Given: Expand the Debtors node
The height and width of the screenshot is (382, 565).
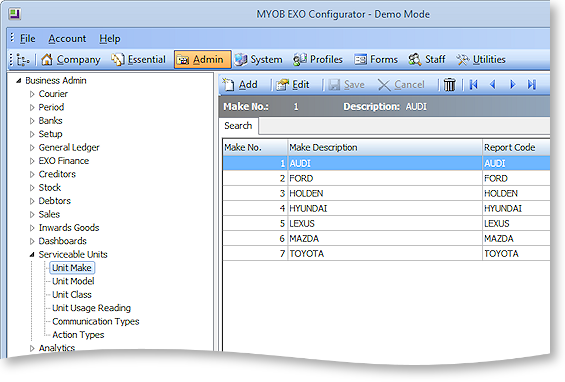Looking at the screenshot, I should coord(32,201).
